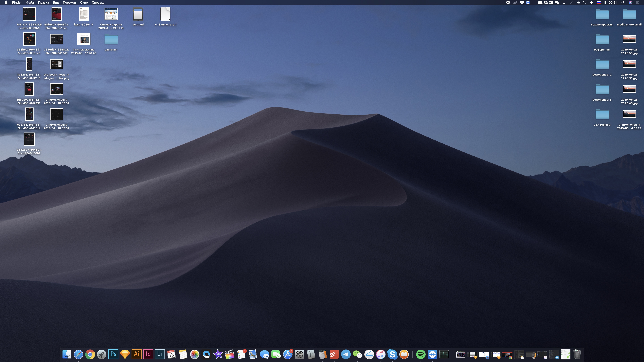Open the Справка menu
The height and width of the screenshot is (362, 644).
point(98,2)
